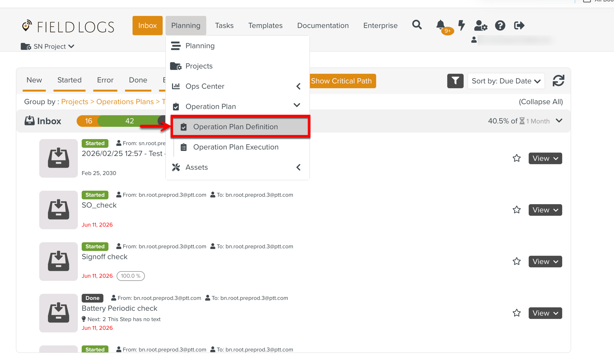This screenshot has height=364, width=614.
Task: Click the 100.0 % progress badge
Action: point(130,276)
